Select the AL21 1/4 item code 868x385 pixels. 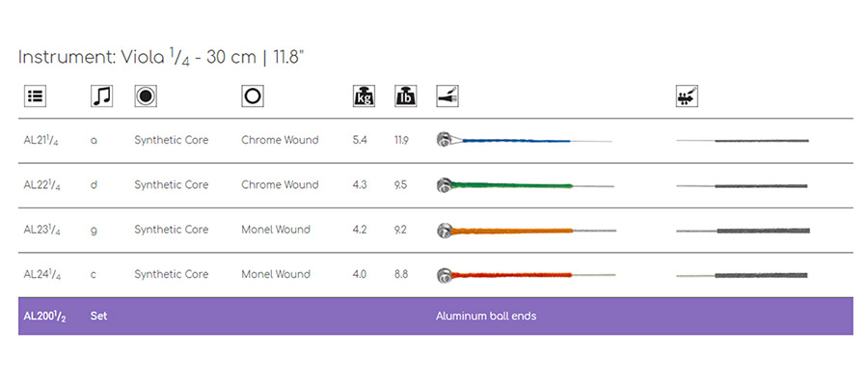41,141
